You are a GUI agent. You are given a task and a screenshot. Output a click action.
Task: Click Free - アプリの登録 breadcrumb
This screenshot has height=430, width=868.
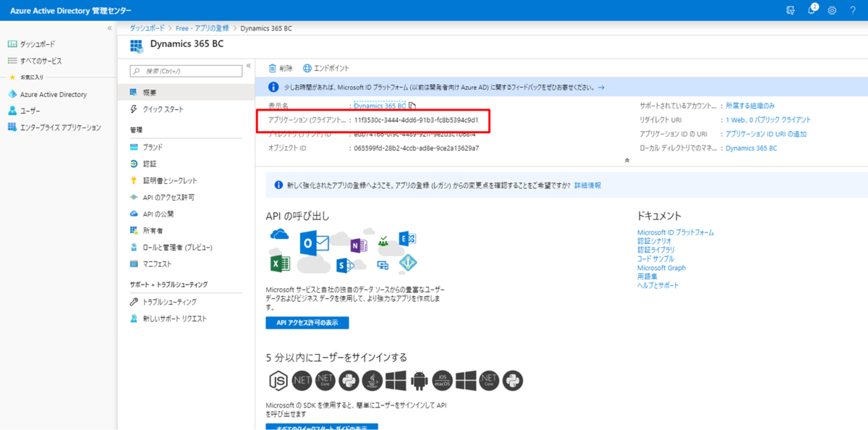[x=202, y=28]
